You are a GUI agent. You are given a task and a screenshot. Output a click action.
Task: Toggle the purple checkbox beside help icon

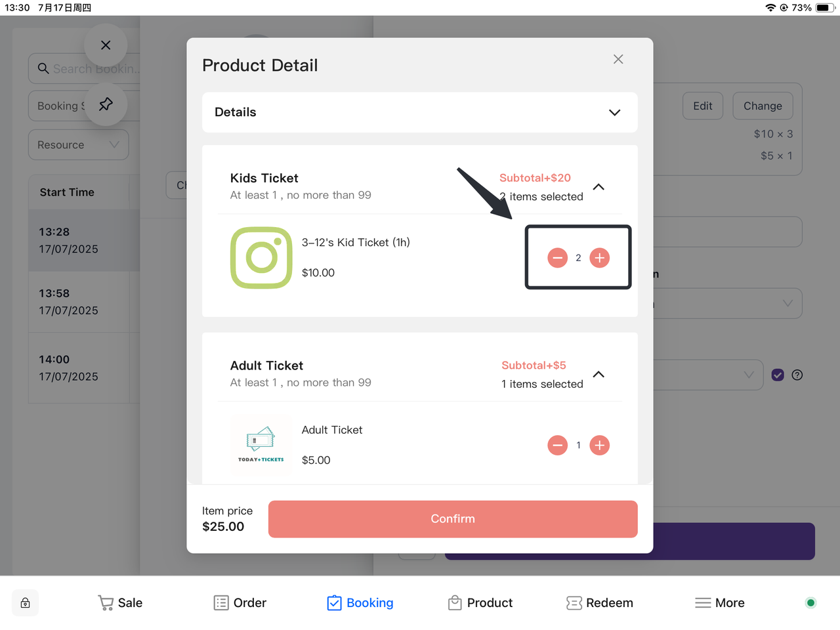coord(778,375)
